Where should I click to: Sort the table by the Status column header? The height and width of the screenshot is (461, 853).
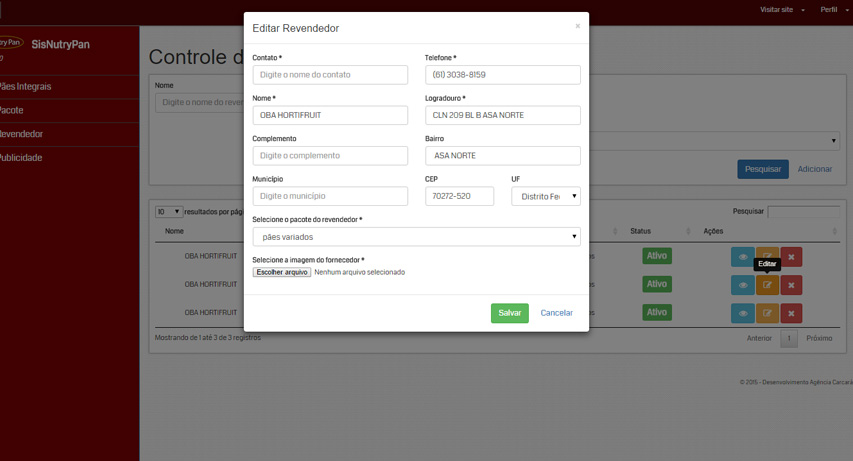pos(640,231)
